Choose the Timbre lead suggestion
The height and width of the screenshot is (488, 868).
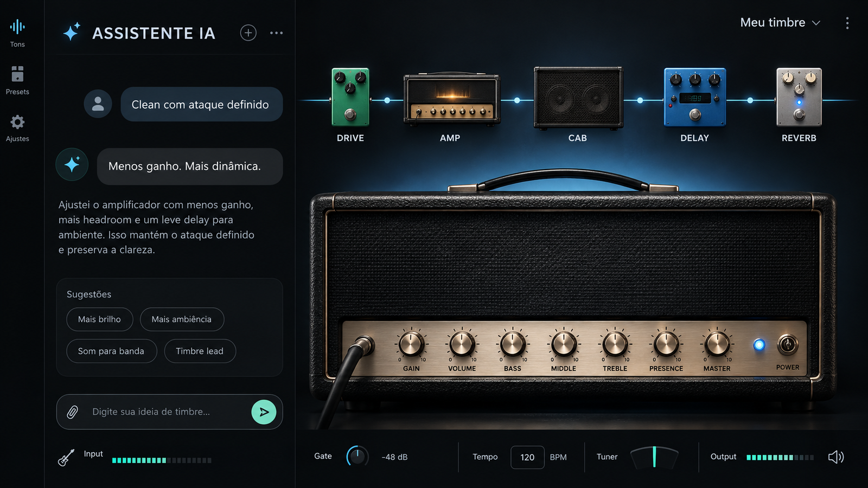coord(200,351)
